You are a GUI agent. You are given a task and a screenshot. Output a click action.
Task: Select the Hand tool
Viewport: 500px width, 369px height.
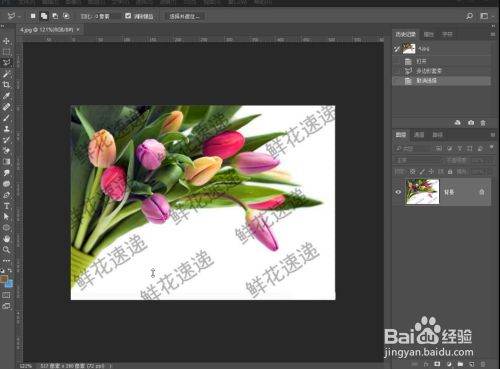(x=6, y=239)
